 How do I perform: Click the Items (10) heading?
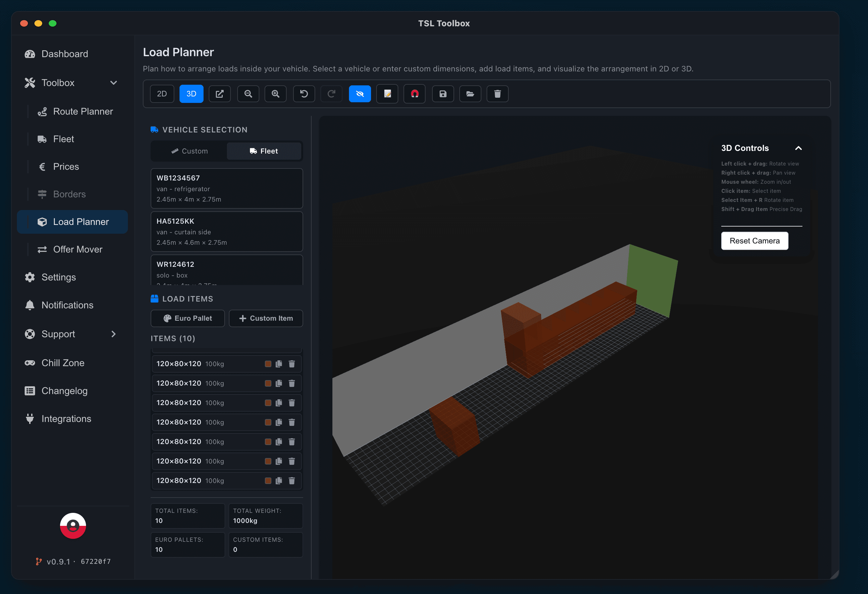tap(173, 339)
